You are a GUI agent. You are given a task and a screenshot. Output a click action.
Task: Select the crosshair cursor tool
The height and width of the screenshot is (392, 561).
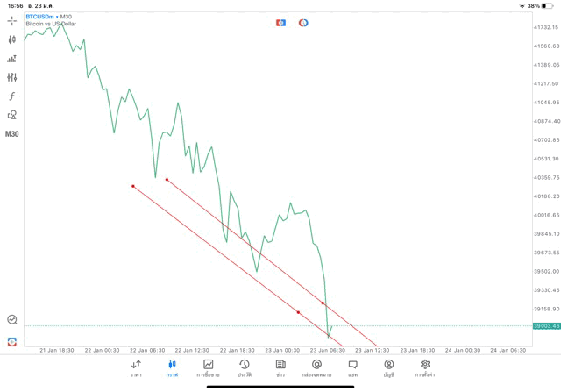point(12,20)
